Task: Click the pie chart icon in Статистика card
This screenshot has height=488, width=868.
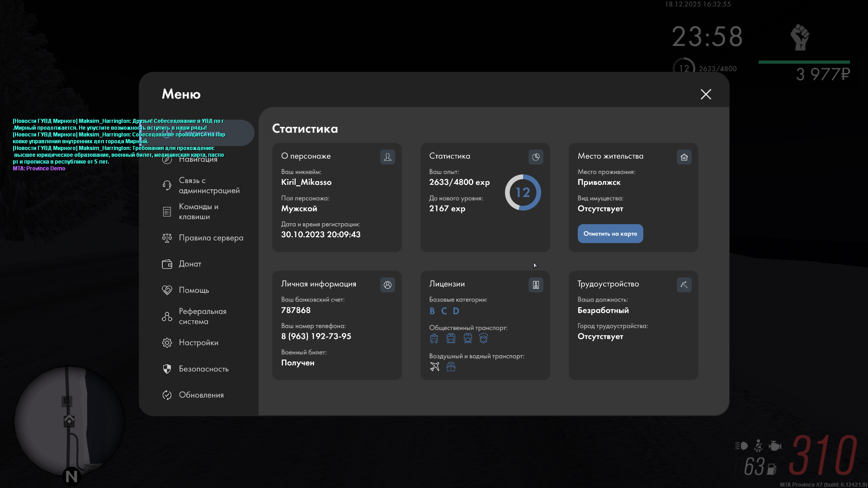Action: tap(536, 157)
